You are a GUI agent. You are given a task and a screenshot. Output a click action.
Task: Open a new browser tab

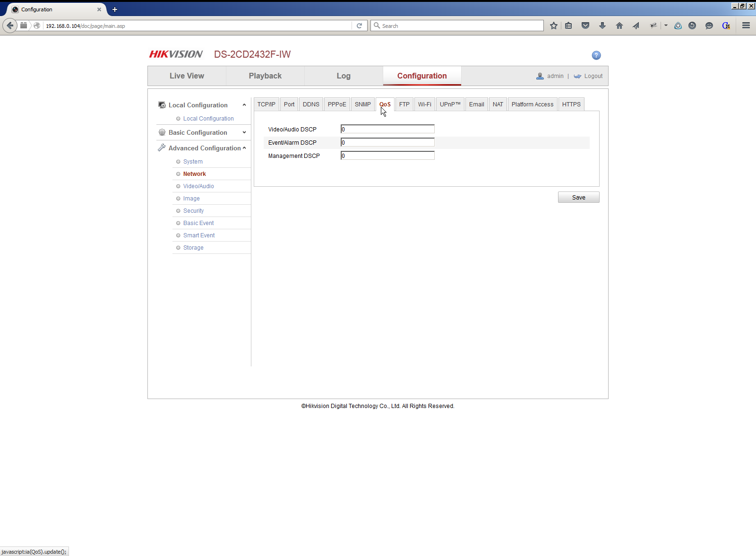(115, 9)
